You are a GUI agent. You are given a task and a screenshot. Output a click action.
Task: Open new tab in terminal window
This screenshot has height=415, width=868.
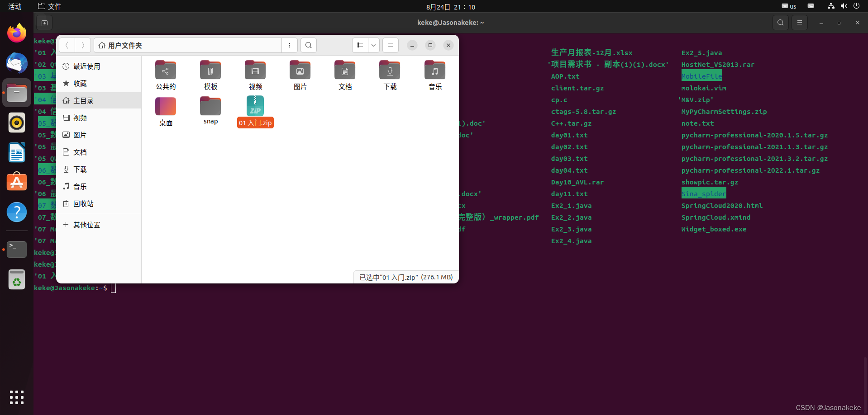44,23
